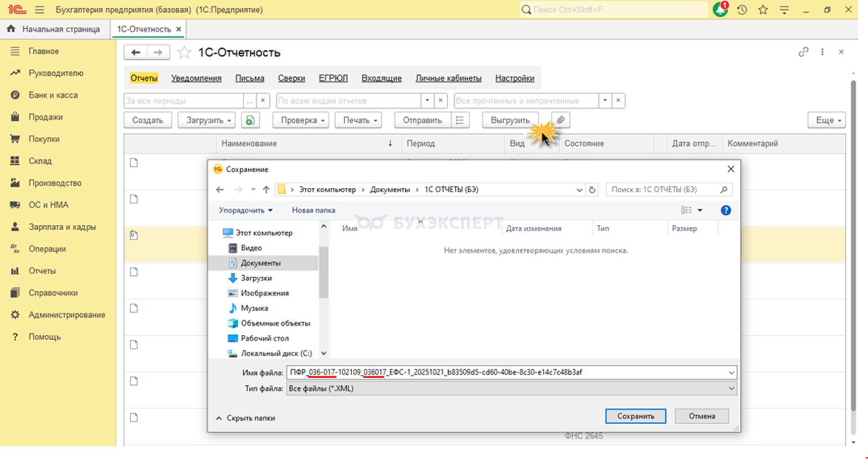Screen dimensions: 868x459
Task: Sort by the Дата изменения column in dialog
Action: (x=533, y=229)
